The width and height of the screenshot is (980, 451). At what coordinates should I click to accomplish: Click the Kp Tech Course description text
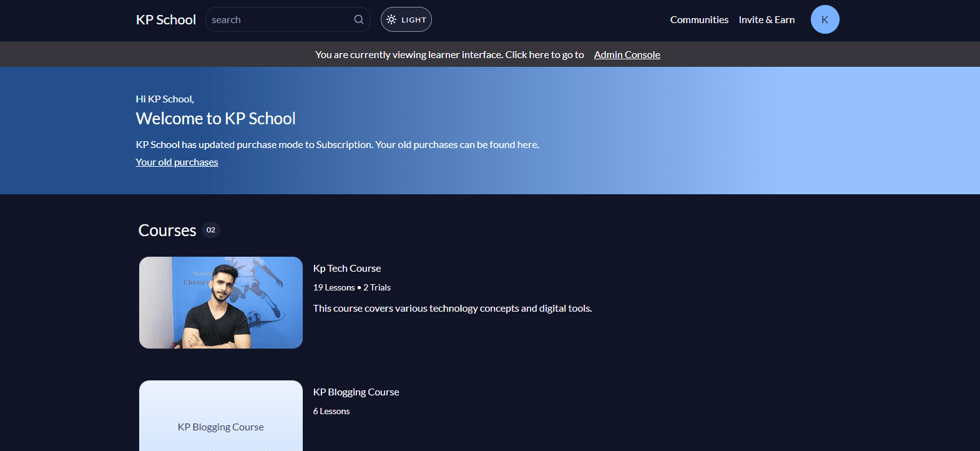(453, 308)
